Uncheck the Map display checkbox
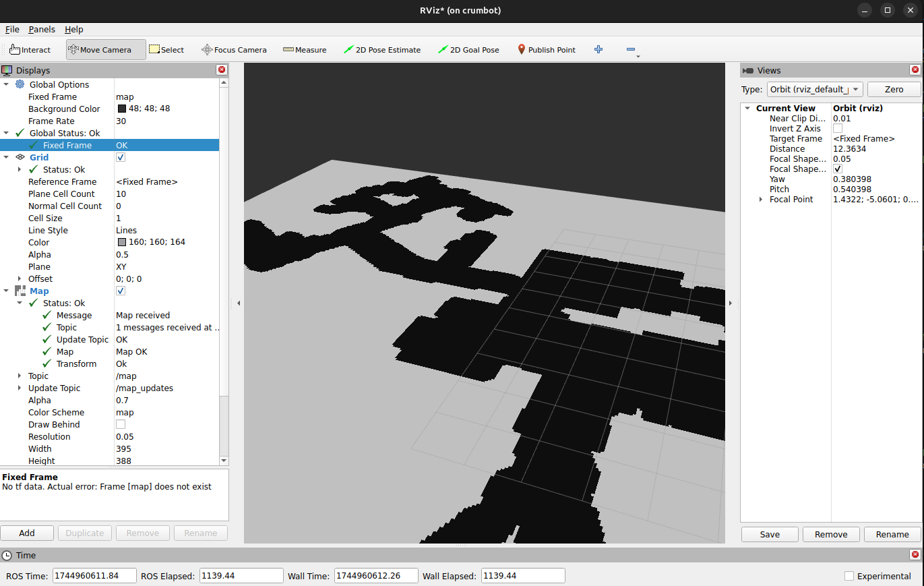Viewport: 924px width, 586px height. pos(120,291)
